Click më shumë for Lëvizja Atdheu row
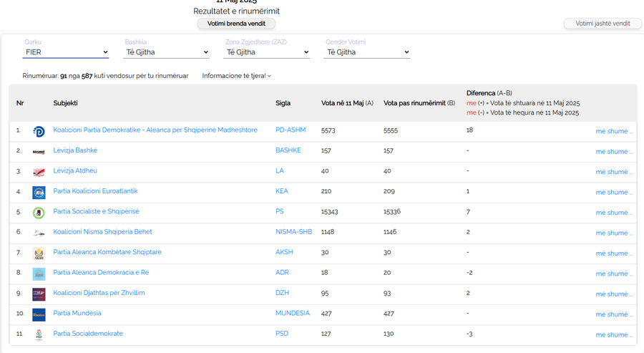644x353 pixels. click(x=614, y=172)
